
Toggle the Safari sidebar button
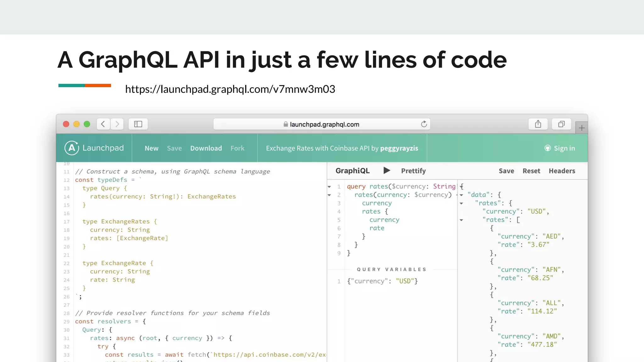click(x=138, y=124)
